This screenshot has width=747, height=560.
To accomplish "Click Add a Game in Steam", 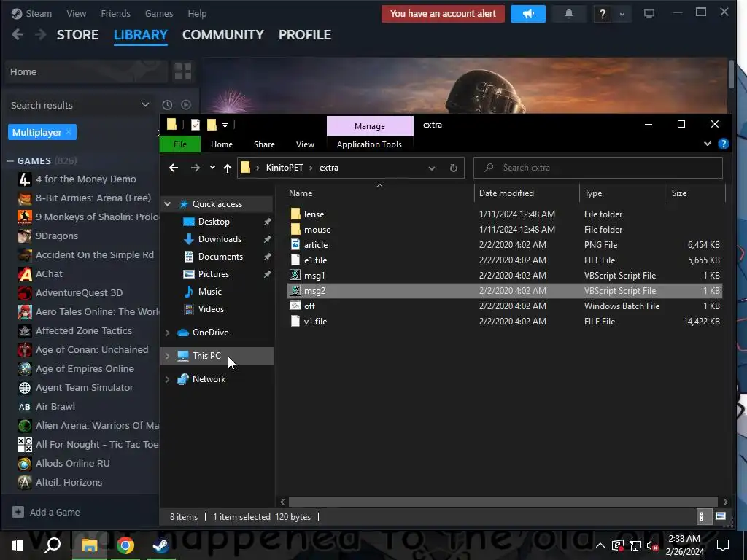I will pos(55,512).
